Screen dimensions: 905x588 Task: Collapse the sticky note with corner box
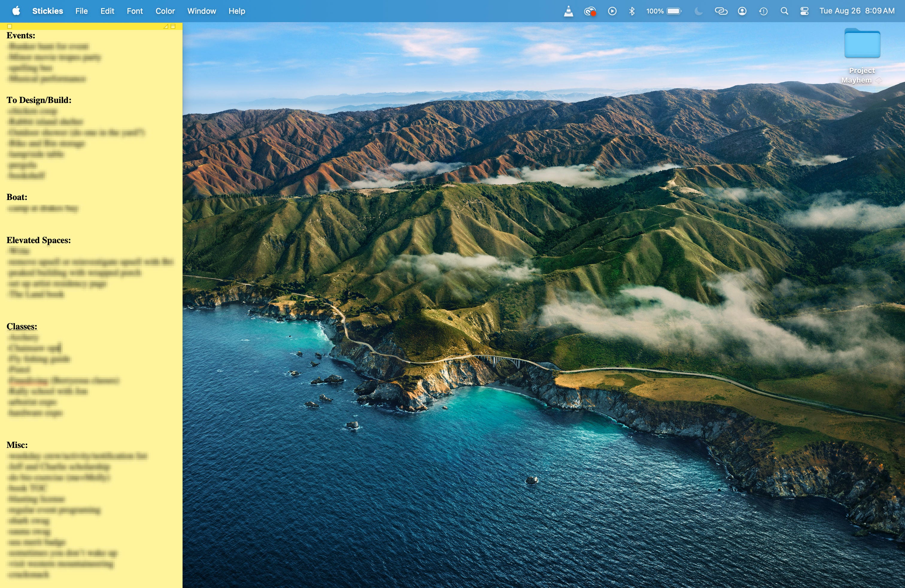173,26
